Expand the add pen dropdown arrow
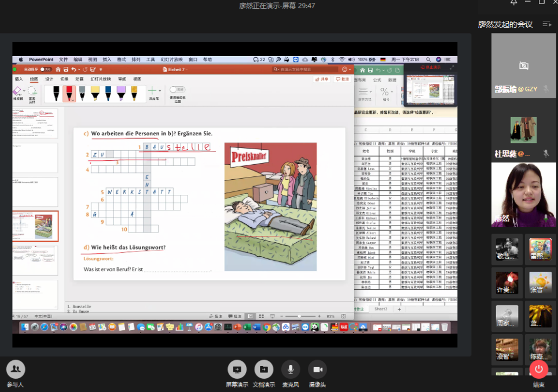The height and width of the screenshot is (392, 558). pos(160,91)
